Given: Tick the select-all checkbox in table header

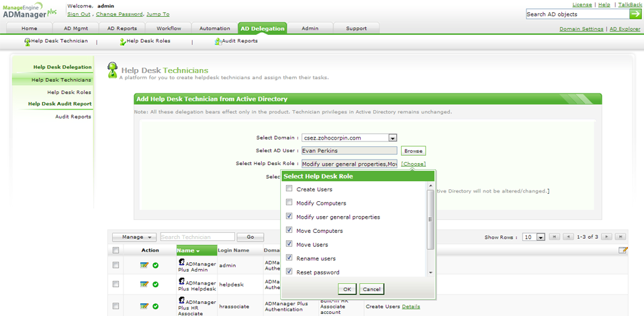Looking at the screenshot, I should pyautogui.click(x=116, y=250).
